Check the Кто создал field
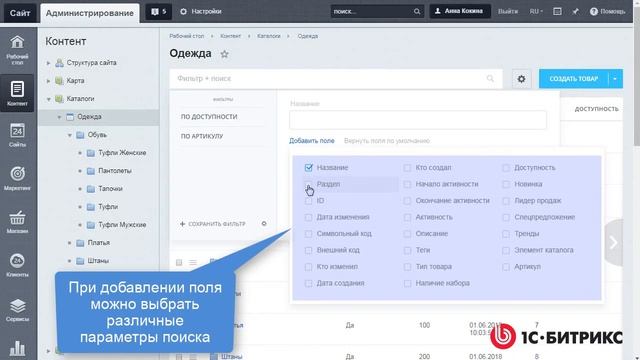 [x=407, y=168]
